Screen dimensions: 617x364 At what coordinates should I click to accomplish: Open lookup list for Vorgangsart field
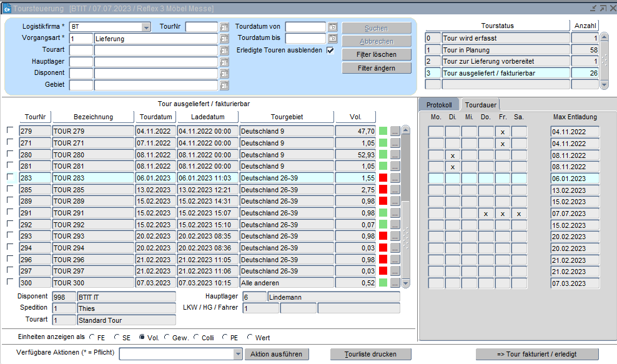pyautogui.click(x=225, y=39)
